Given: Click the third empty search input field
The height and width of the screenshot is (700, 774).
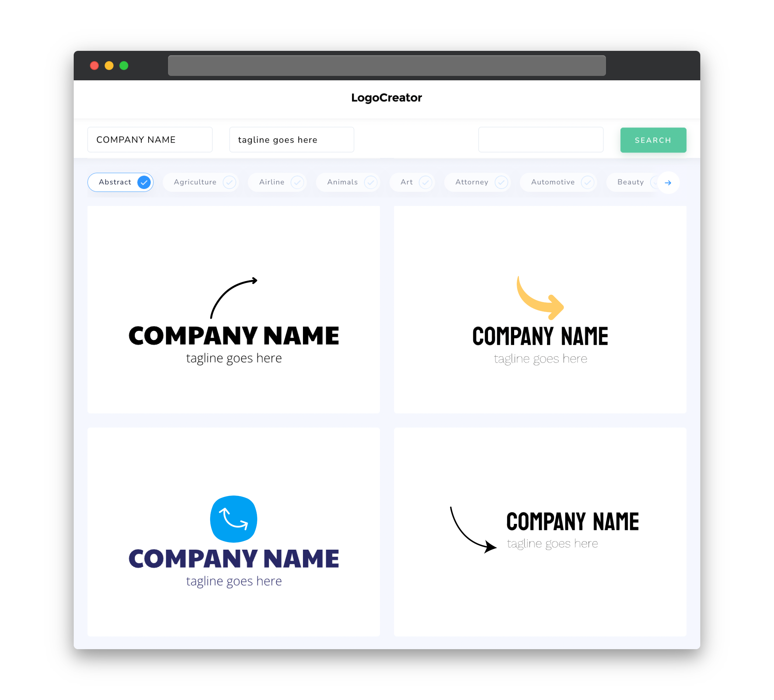Looking at the screenshot, I should 540,140.
